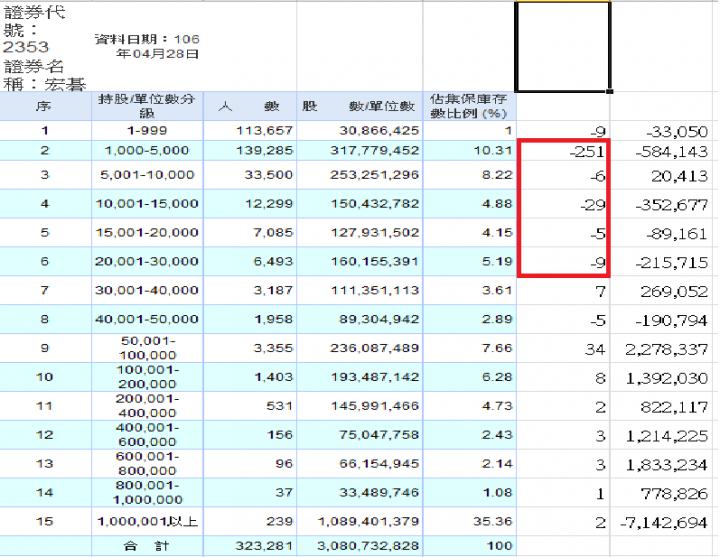Select the 10,001-15,000 range cell
The width and height of the screenshot is (720, 557).
[147, 203]
